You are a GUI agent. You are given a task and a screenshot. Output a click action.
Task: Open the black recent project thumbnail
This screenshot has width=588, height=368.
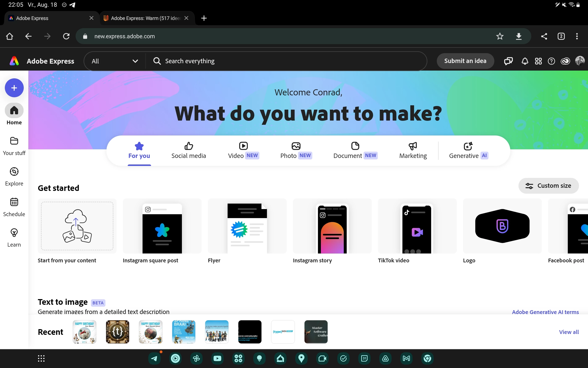tap(250, 332)
